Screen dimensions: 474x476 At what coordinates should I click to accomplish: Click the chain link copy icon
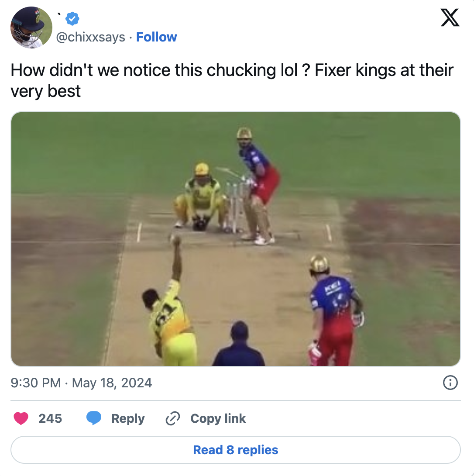pyautogui.click(x=173, y=418)
